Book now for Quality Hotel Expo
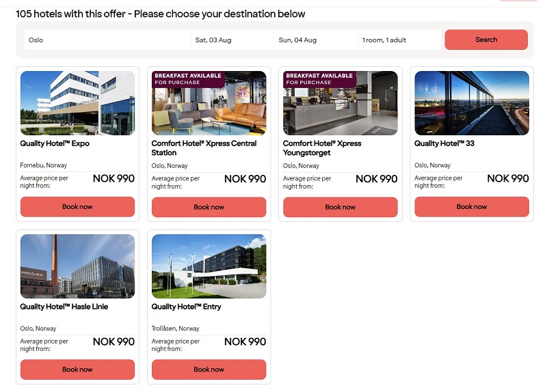This screenshot has width=547, height=392. (x=77, y=207)
